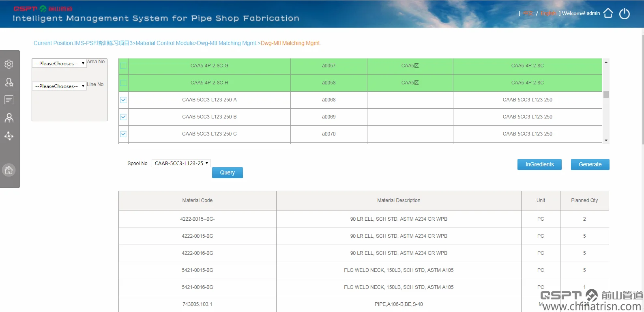The height and width of the screenshot is (312, 644).
Task: Click the InGredients button
Action: (539, 164)
